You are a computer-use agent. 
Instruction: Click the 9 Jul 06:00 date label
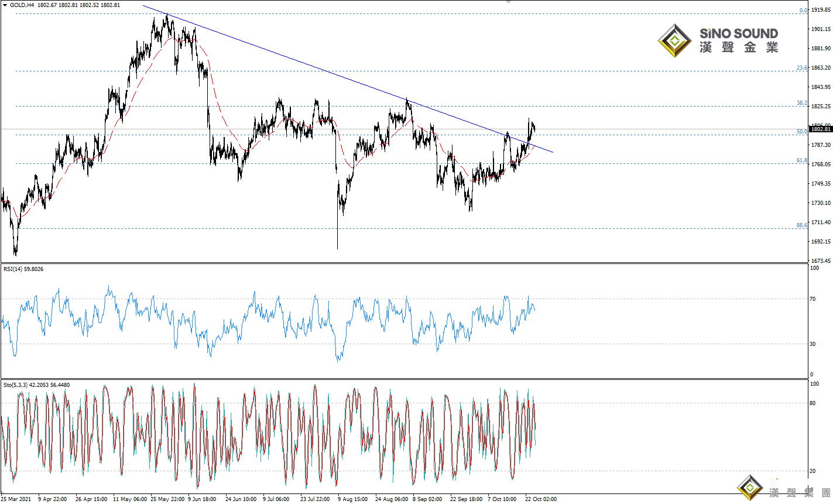pyautogui.click(x=276, y=499)
